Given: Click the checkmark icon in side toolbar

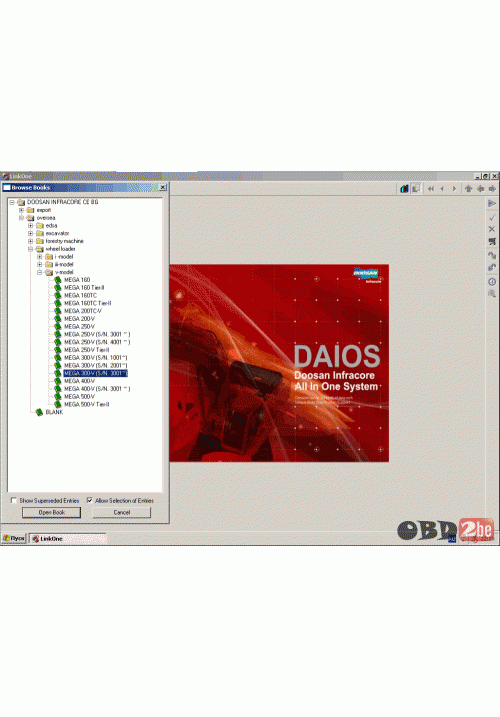Looking at the screenshot, I should tap(492, 217).
